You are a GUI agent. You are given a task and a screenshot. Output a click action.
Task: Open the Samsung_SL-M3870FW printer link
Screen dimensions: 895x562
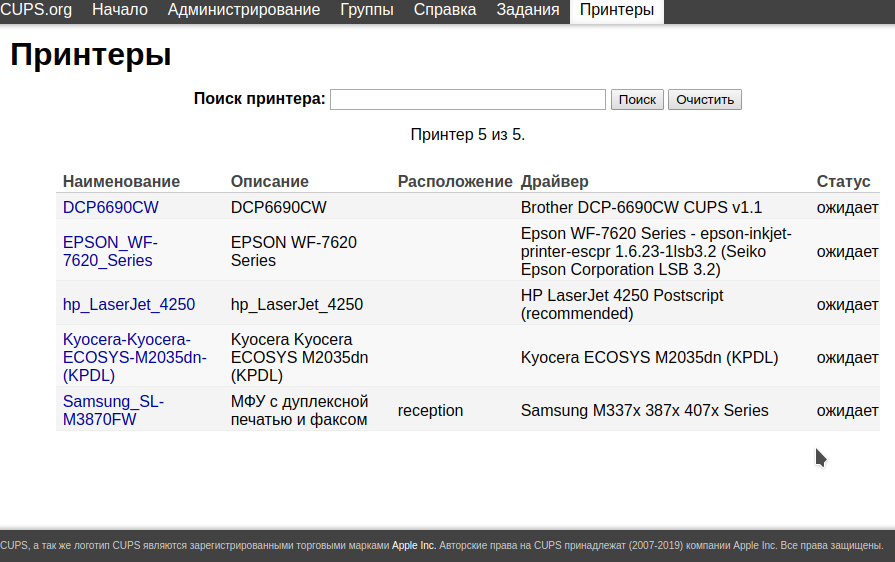tap(113, 410)
